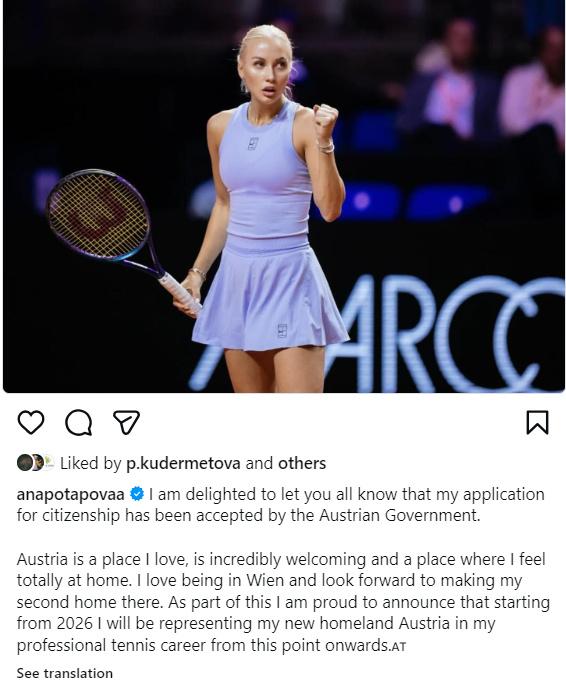This screenshot has height=687, width=566.
Task: Click the caption sentence mentioning "Austrian Government"
Action: [x=280, y=505]
